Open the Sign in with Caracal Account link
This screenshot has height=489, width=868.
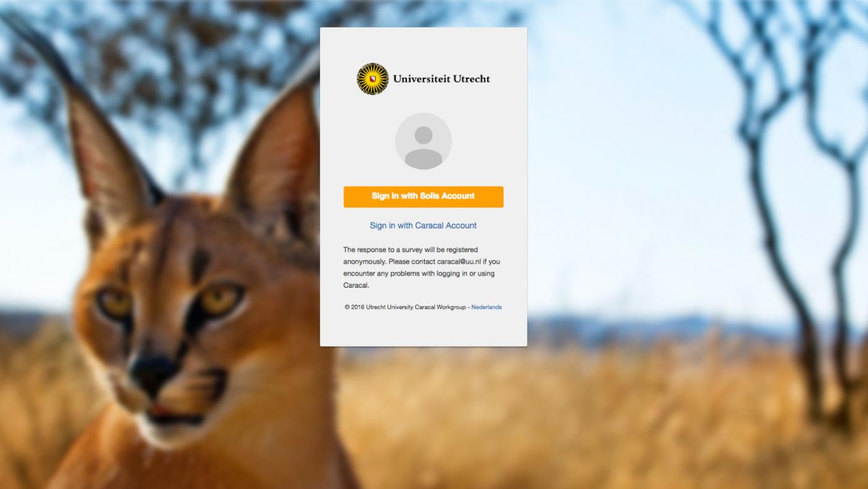coord(423,225)
